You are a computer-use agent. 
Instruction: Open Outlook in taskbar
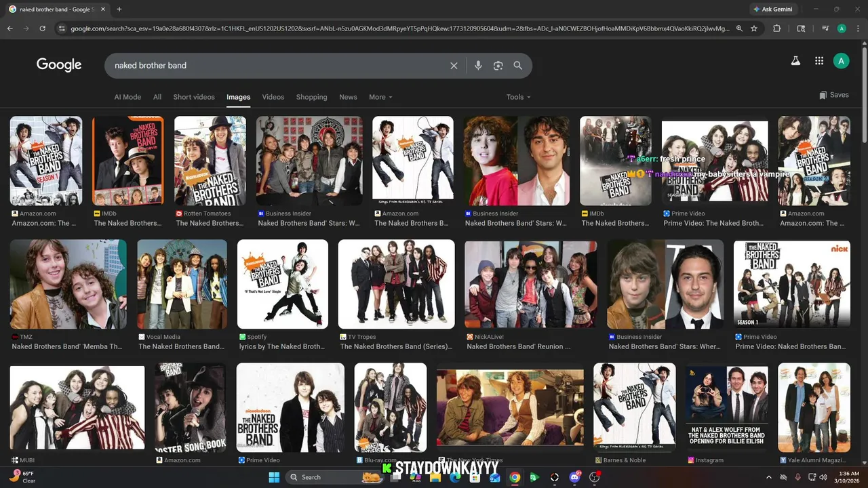pyautogui.click(x=495, y=477)
